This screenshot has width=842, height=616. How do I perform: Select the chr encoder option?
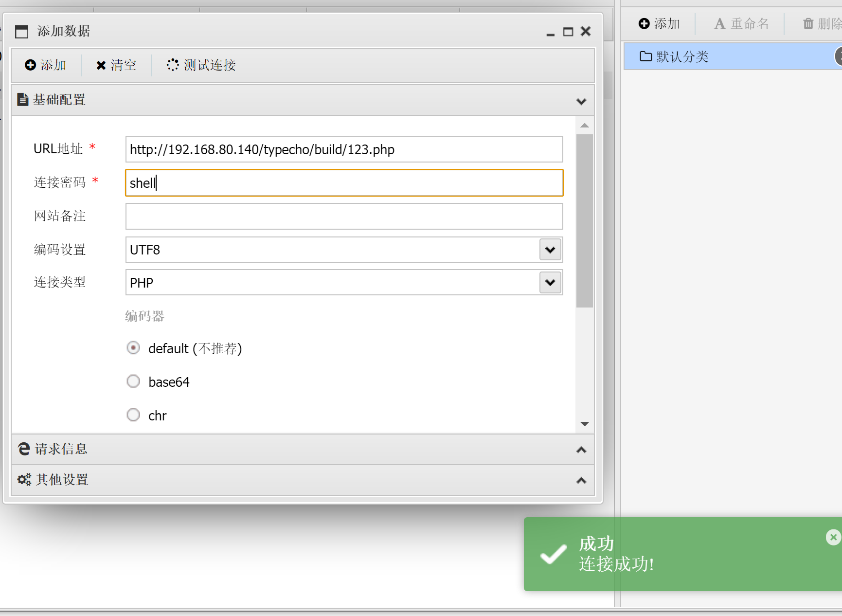[x=133, y=415]
